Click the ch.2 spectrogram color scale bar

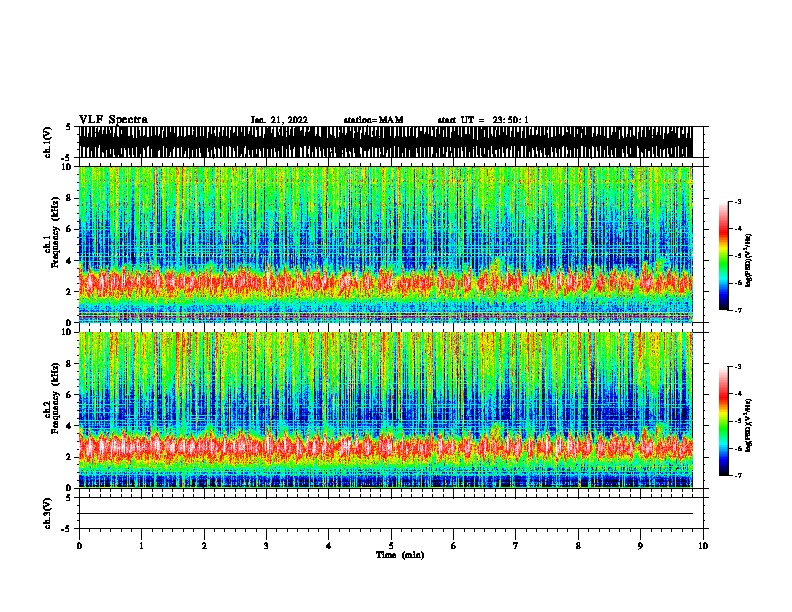tap(723, 421)
